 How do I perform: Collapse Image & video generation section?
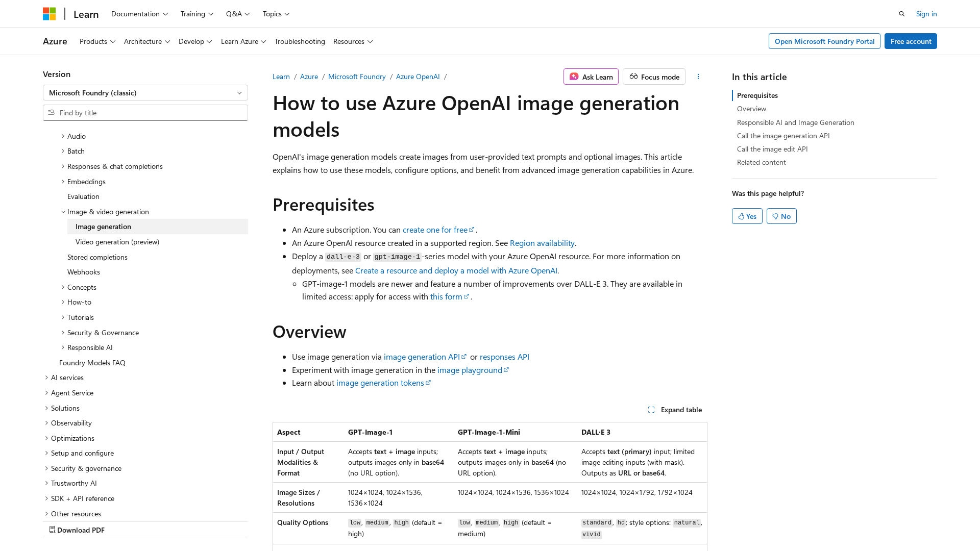(63, 212)
